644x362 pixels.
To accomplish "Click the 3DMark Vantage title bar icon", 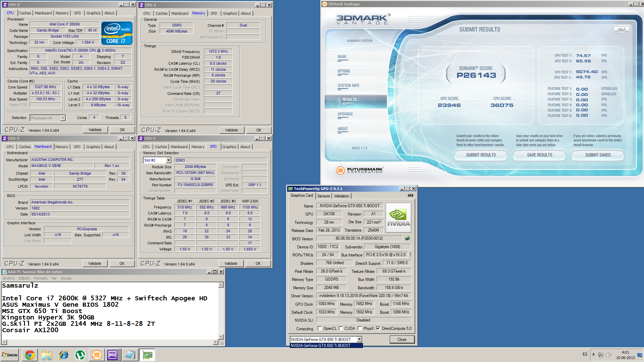I will tap(324, 4).
